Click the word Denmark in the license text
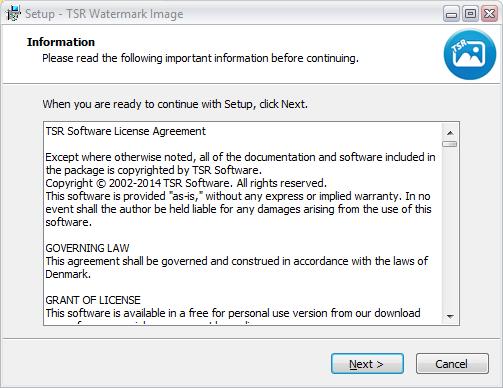This screenshot has width=503, height=388. pyautogui.click(x=68, y=274)
